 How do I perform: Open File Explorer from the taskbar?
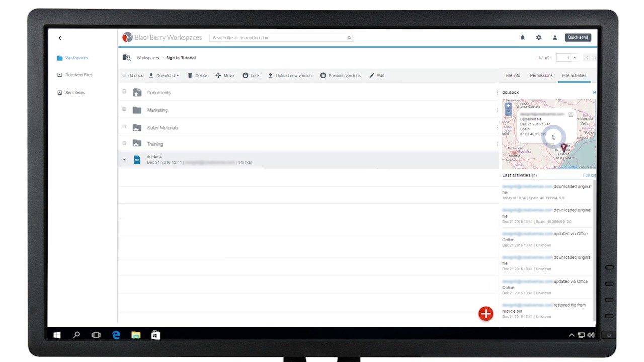(136, 335)
